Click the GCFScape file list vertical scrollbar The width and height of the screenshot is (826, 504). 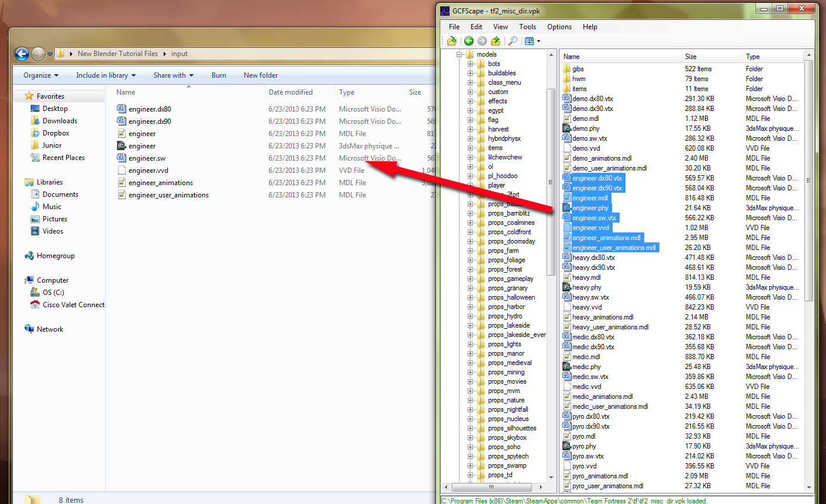pos(809,180)
